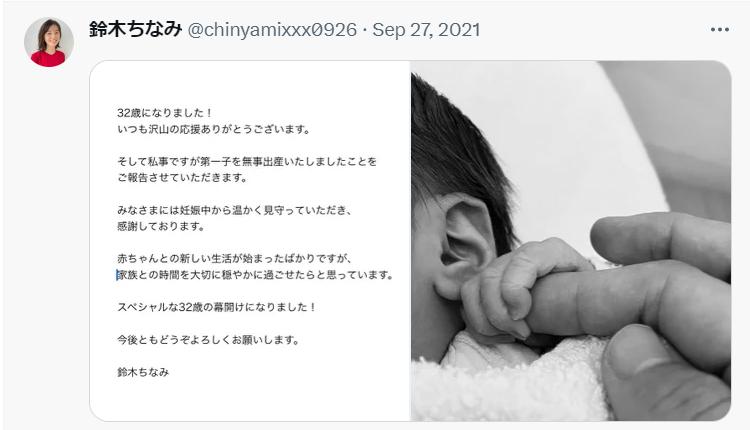Open the @chinyamixxx0926 handle link
This screenshot has width=750, height=430.
coord(272,30)
